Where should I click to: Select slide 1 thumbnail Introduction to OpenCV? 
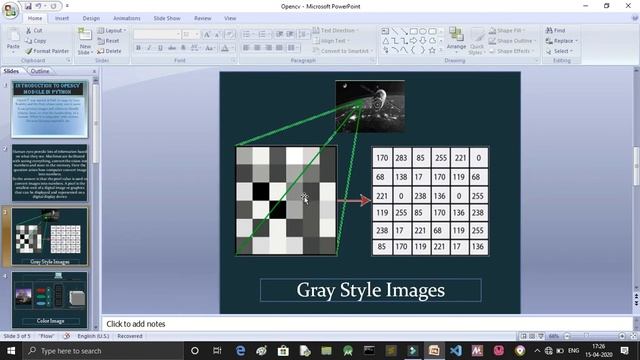tap(49, 109)
